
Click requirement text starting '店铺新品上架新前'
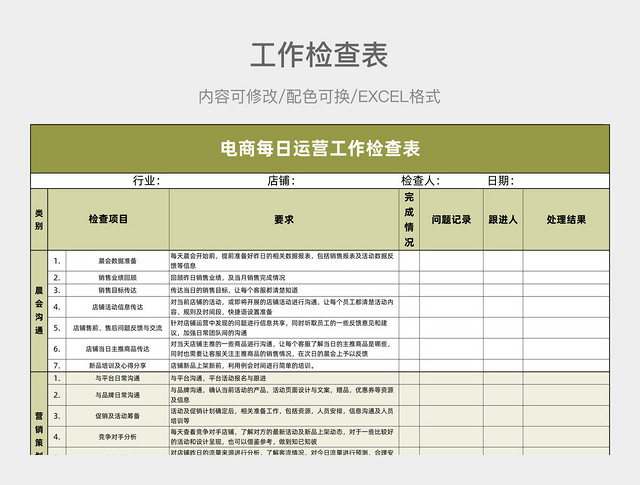[243, 365]
